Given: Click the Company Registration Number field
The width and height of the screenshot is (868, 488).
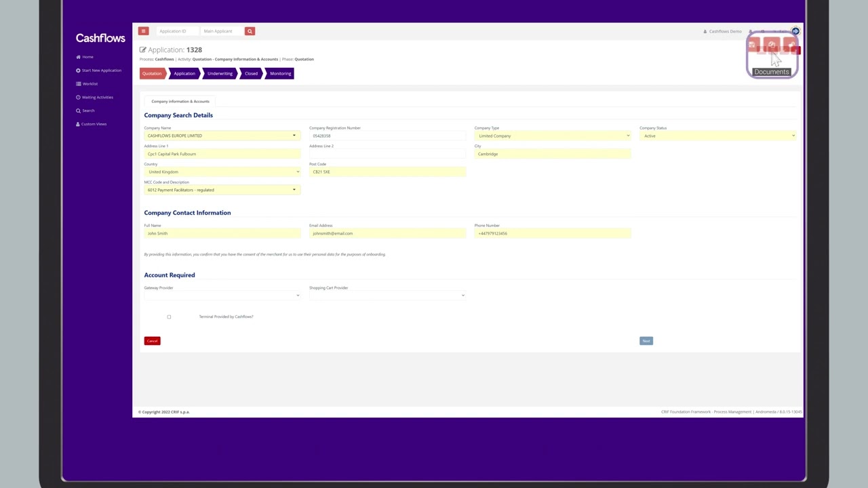Looking at the screenshot, I should coord(387,136).
